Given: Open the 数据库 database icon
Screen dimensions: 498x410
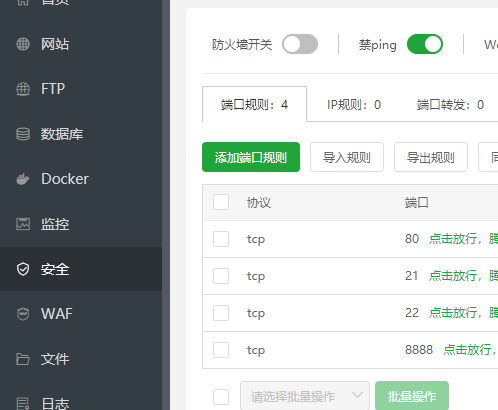Looking at the screenshot, I should click(23, 134).
